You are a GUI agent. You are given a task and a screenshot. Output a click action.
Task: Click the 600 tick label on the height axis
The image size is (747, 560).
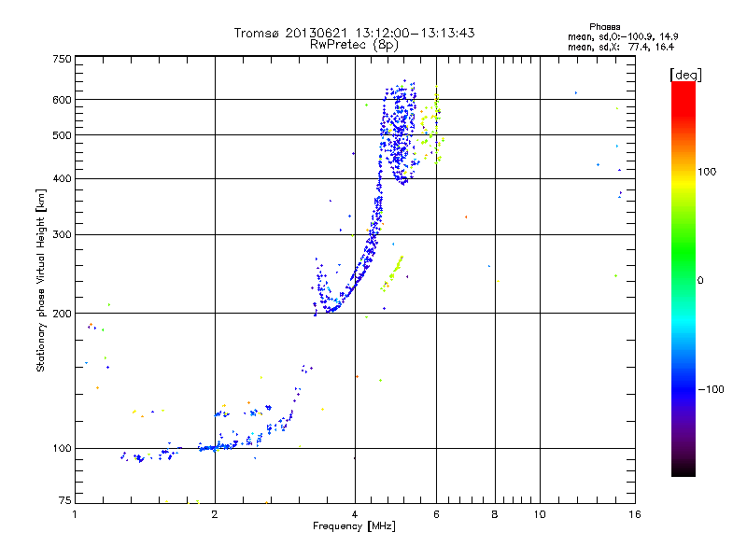tap(62, 100)
